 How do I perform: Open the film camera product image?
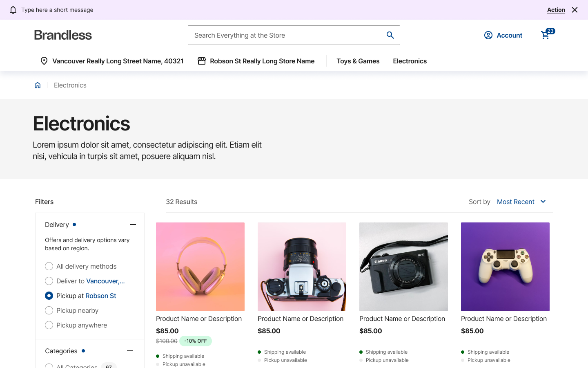tap(302, 267)
